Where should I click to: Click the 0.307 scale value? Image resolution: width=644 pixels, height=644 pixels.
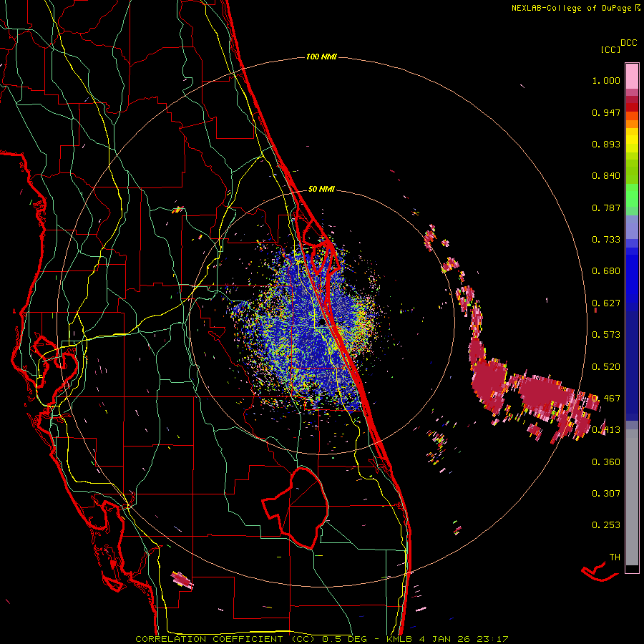[x=606, y=493]
